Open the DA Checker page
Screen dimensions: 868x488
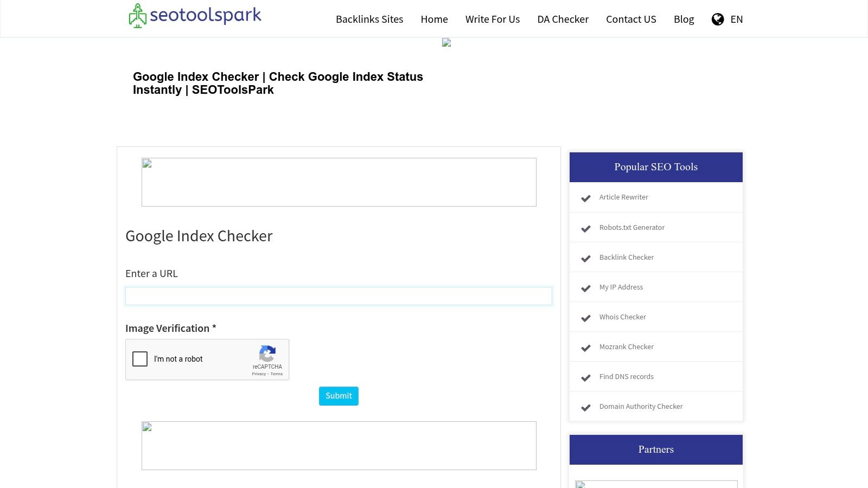[x=563, y=19]
